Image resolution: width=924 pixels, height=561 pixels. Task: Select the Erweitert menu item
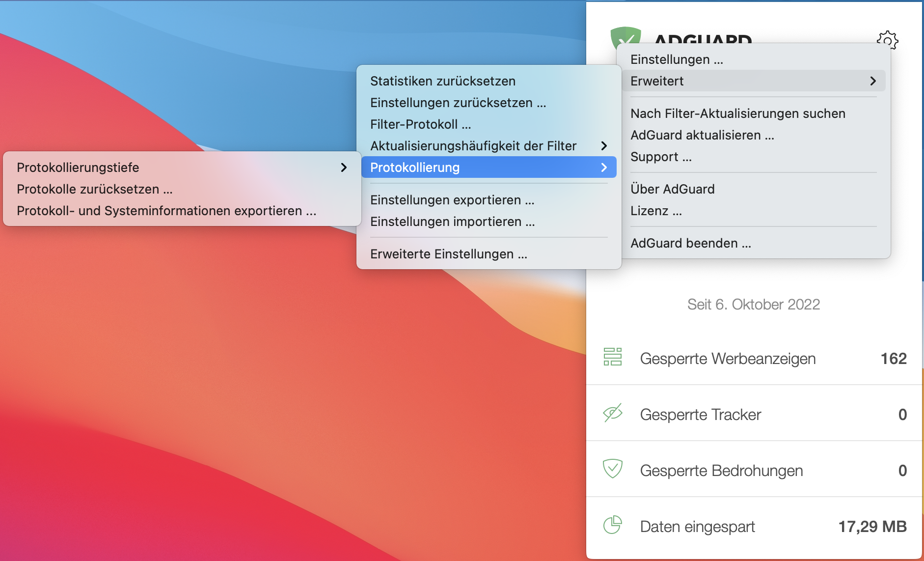point(754,81)
